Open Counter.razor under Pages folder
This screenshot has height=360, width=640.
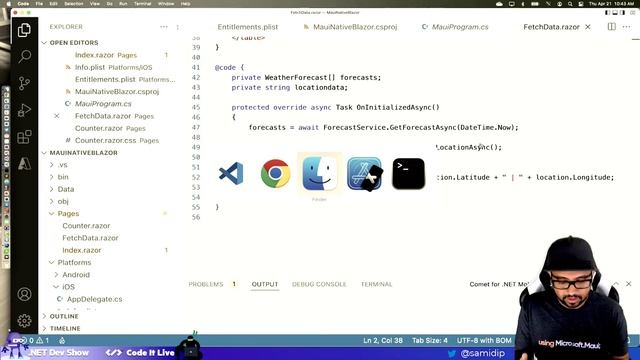tap(86, 226)
